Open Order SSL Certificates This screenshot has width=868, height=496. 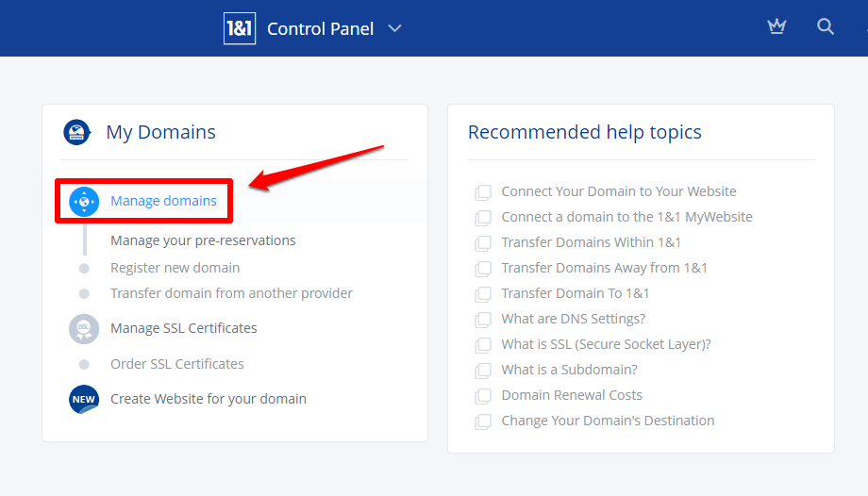pos(177,364)
